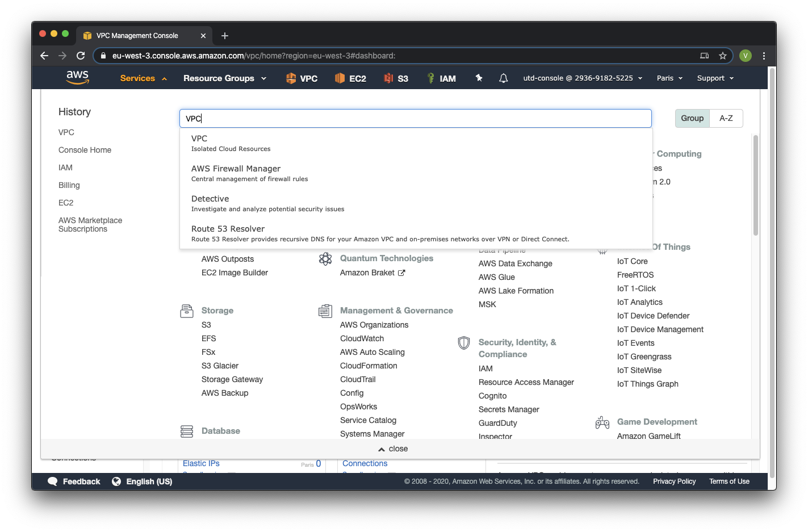808x532 pixels.
Task: Open the EC2 shortcut in navbar
Action: 350,78
